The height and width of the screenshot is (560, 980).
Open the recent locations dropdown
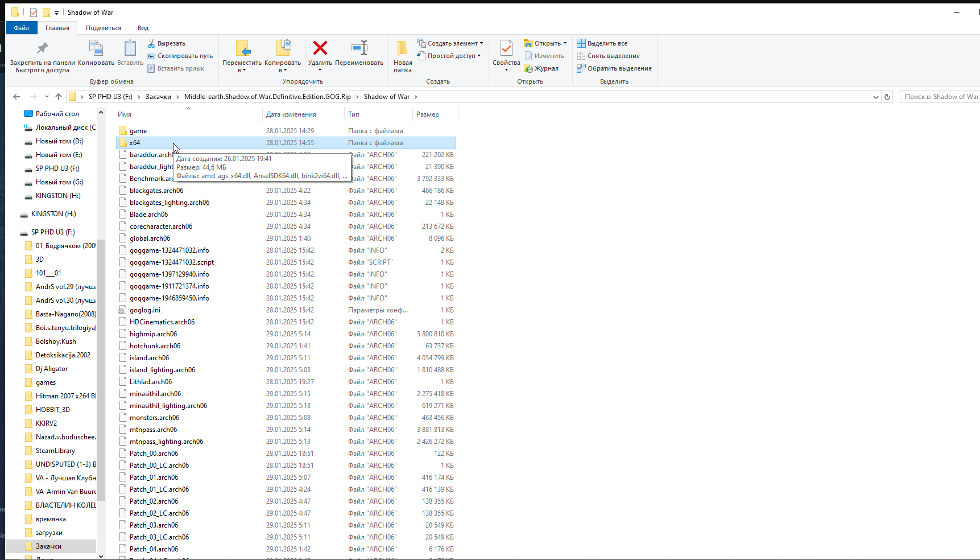47,97
